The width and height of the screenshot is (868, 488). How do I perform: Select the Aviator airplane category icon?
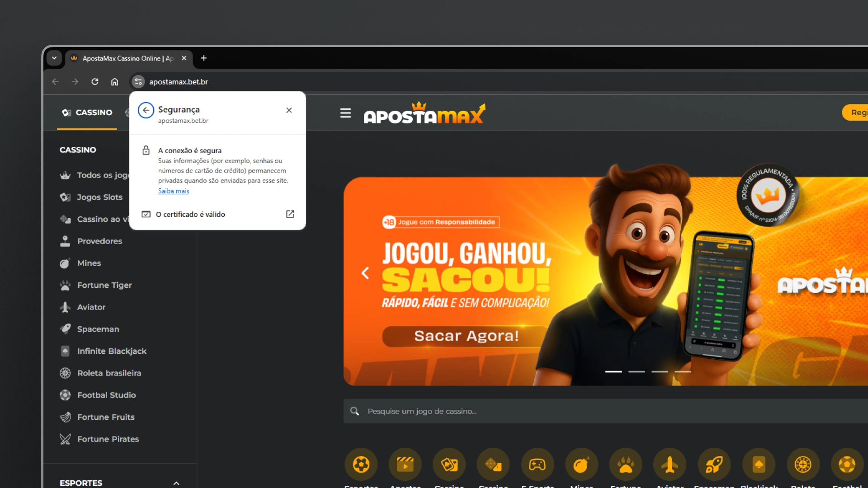coord(670,465)
